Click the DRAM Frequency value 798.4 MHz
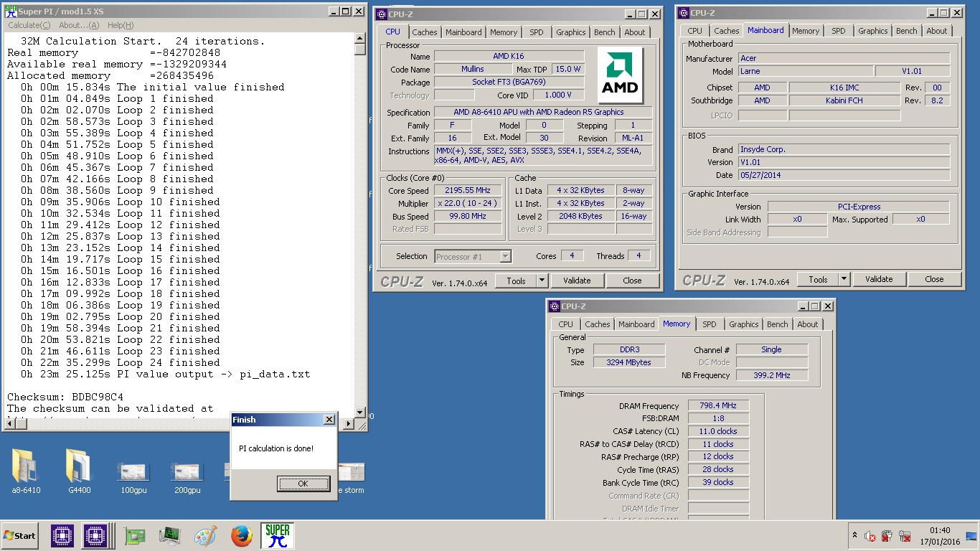This screenshot has height=551, width=980. pyautogui.click(x=718, y=406)
